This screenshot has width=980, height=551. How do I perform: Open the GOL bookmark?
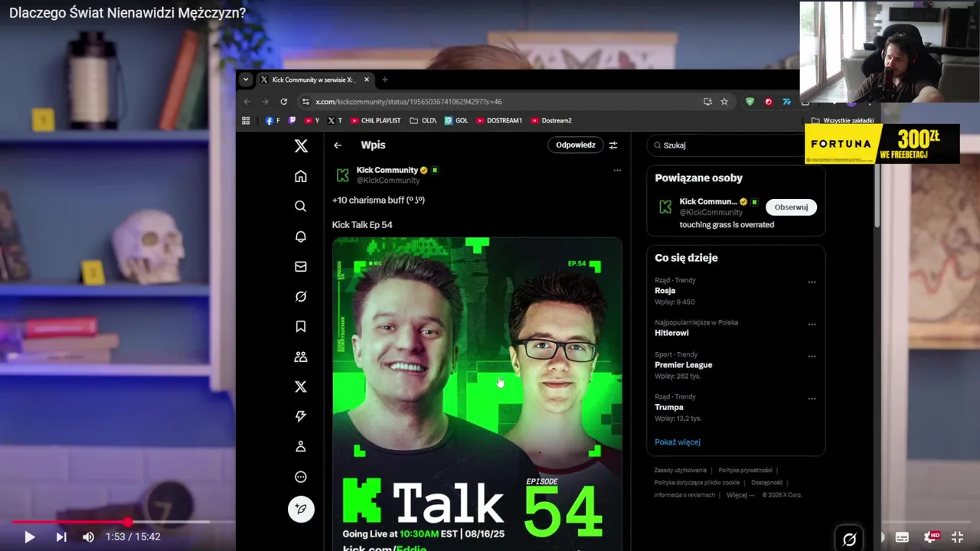(x=456, y=120)
